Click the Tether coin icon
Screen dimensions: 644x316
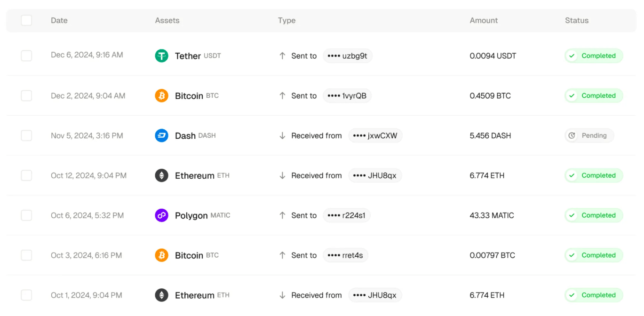click(x=161, y=56)
